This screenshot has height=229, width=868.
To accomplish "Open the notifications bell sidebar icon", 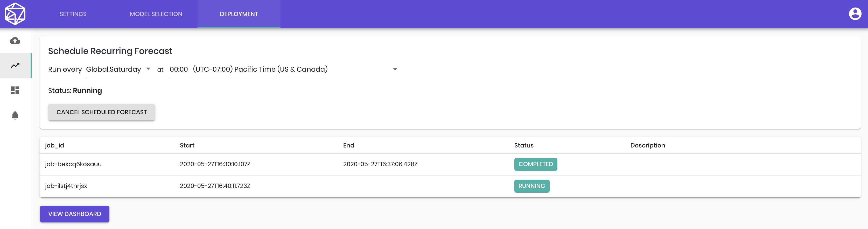I will (x=15, y=115).
